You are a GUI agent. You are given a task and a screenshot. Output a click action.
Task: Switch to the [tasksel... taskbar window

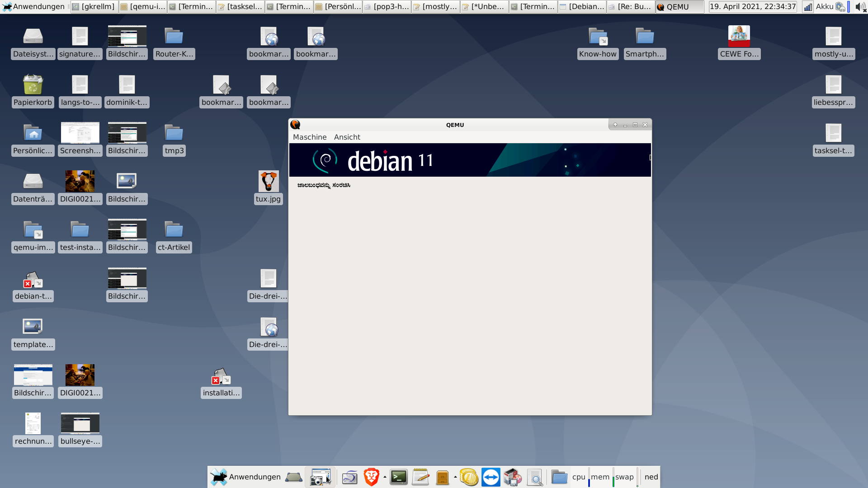[x=241, y=6]
